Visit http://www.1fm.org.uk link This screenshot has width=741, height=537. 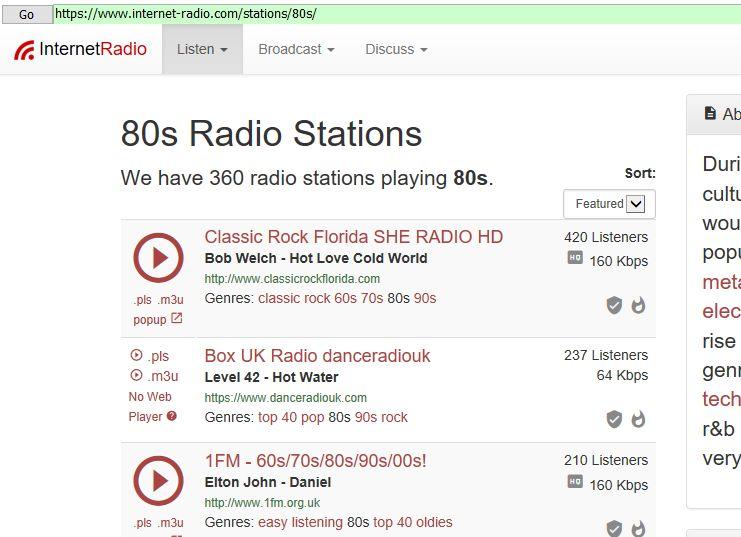coord(262,503)
